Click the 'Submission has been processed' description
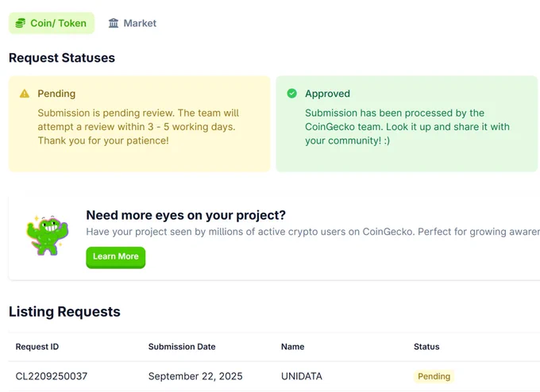540x392 pixels. pos(407,127)
